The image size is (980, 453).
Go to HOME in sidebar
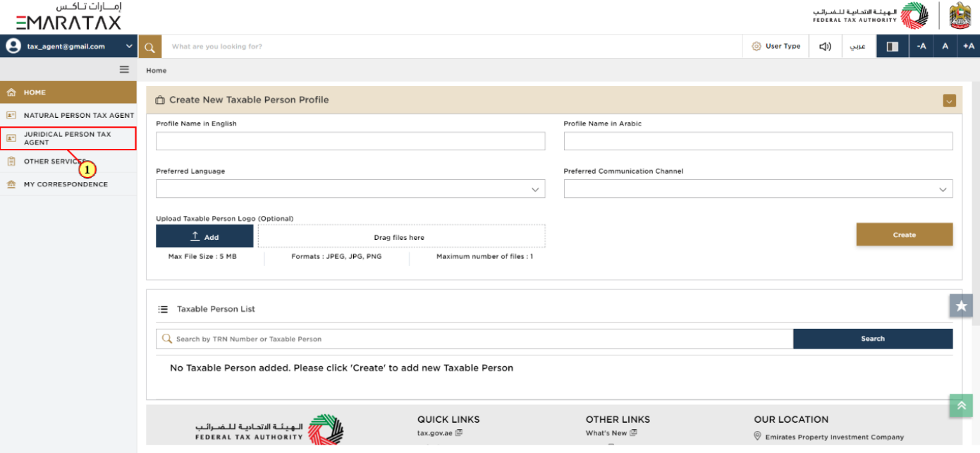[x=68, y=92]
